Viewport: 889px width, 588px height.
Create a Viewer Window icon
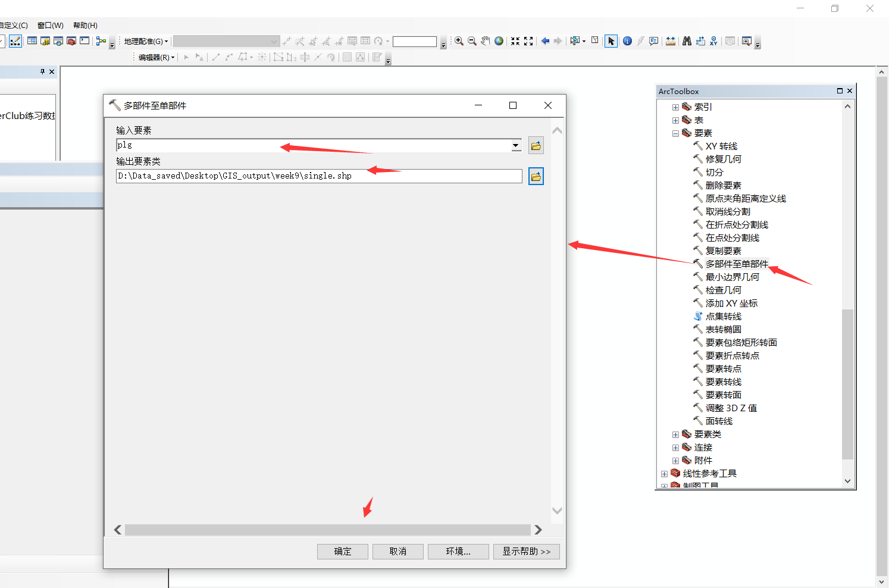click(x=746, y=41)
